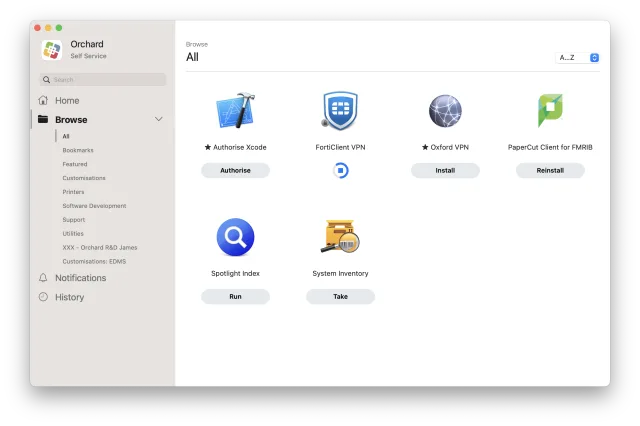
Task: Open Customisations category
Action: coord(84,178)
